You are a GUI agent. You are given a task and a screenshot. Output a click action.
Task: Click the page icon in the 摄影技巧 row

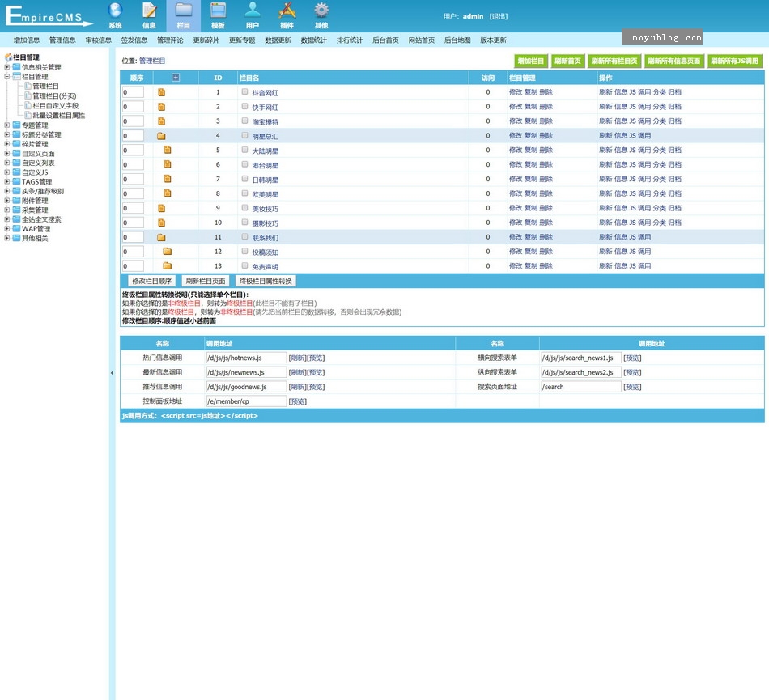click(161, 223)
